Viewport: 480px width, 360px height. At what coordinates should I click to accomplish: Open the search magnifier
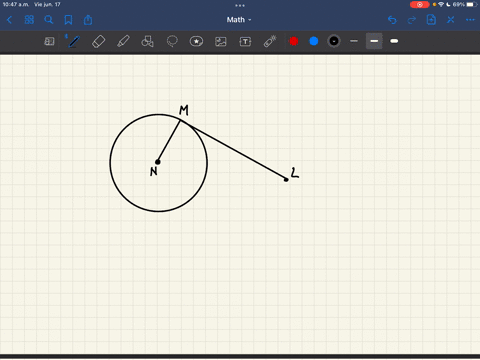[49, 20]
